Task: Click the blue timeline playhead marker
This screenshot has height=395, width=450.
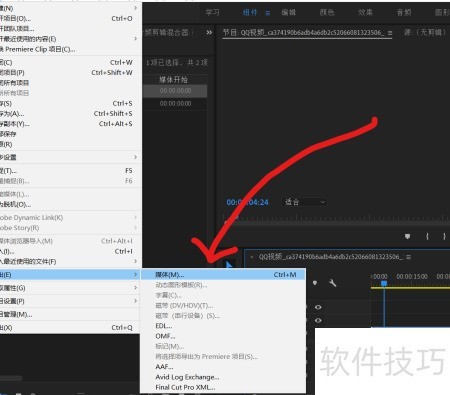Action: pyautogui.click(x=384, y=283)
